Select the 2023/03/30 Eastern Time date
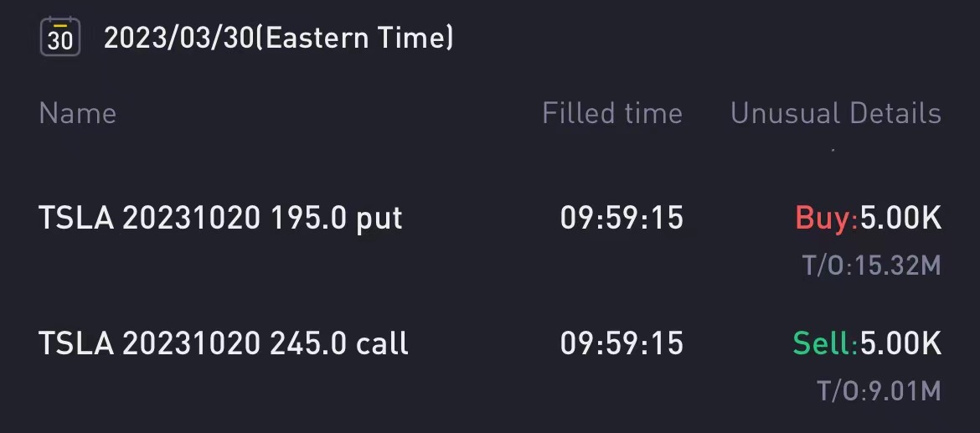The image size is (980, 433). pyautogui.click(x=278, y=38)
